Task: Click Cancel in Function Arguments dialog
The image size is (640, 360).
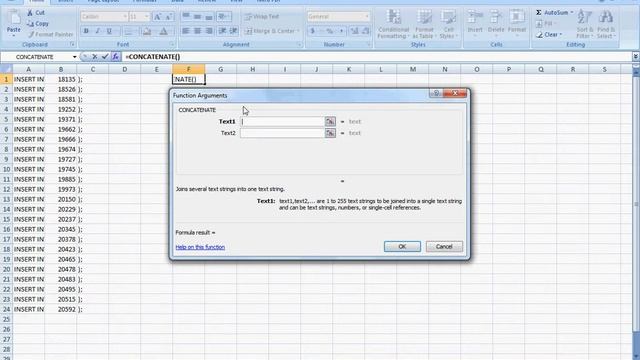Action: pos(444,247)
